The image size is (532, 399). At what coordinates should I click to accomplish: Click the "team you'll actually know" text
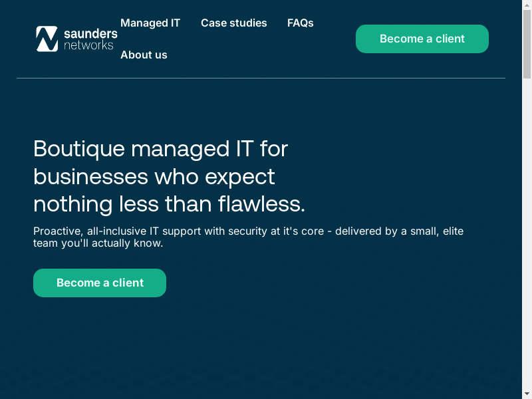click(x=98, y=243)
